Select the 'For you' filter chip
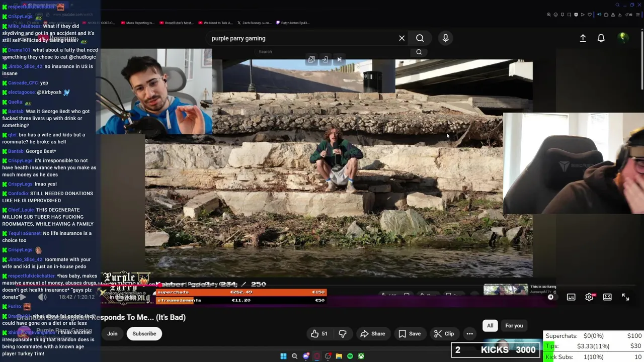 point(514,326)
